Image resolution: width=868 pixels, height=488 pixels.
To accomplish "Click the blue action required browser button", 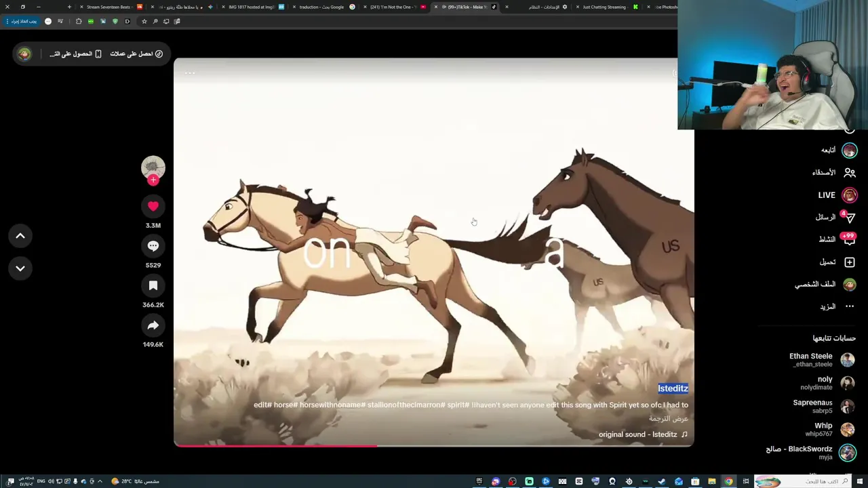I will (x=21, y=21).
